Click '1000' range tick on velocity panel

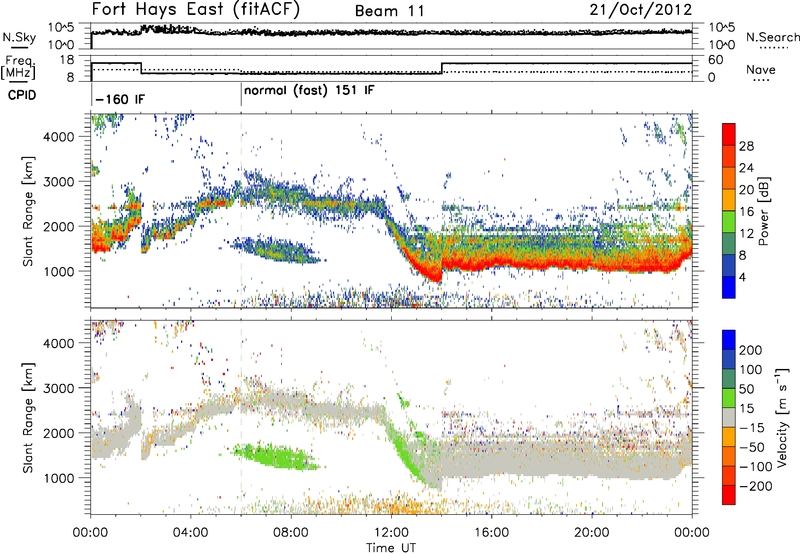point(59,478)
